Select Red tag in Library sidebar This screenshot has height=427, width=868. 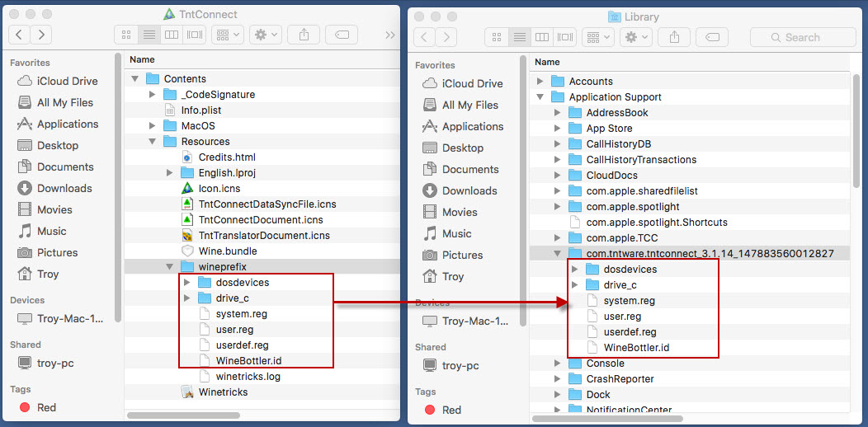click(443, 410)
